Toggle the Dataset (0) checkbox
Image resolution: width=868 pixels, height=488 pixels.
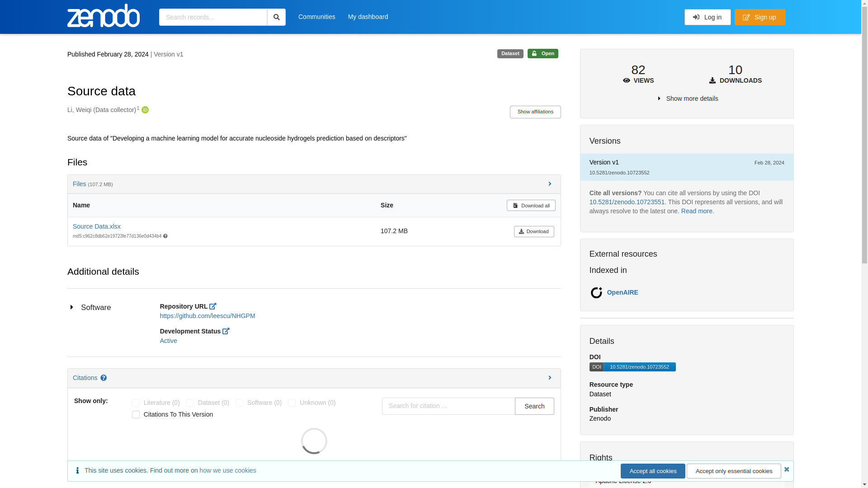pyautogui.click(x=190, y=403)
